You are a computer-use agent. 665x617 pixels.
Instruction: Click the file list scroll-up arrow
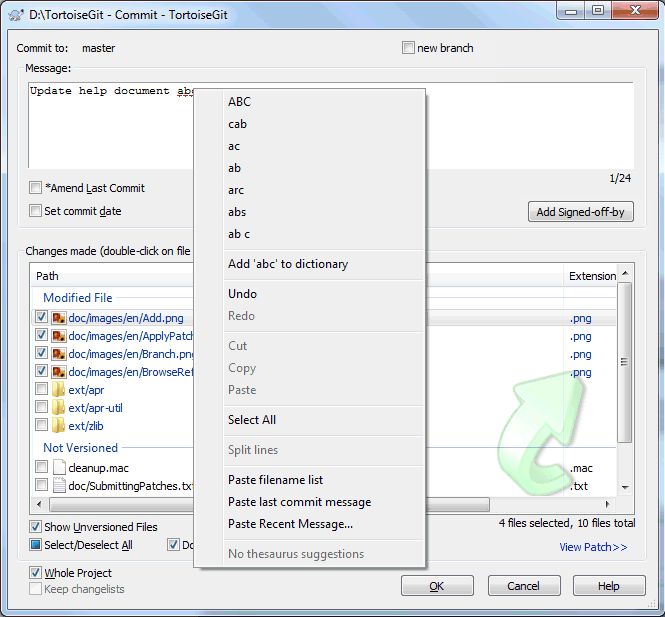coord(625,274)
